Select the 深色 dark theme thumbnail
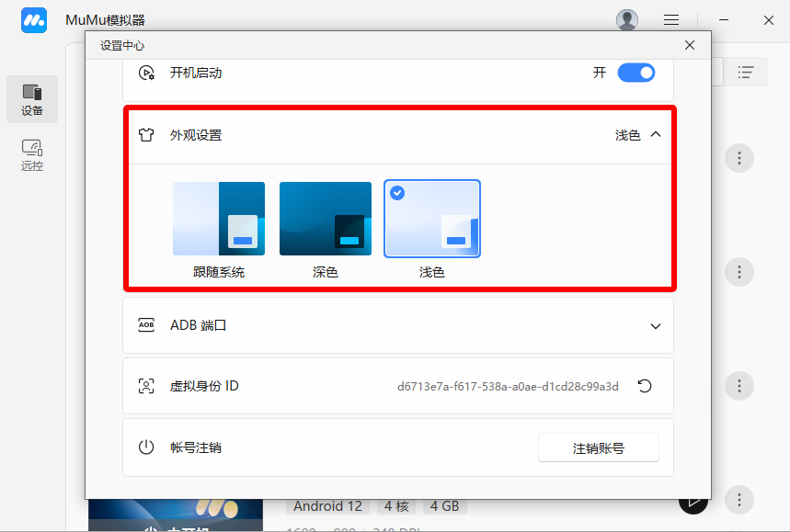This screenshot has height=532, width=790. [x=326, y=219]
